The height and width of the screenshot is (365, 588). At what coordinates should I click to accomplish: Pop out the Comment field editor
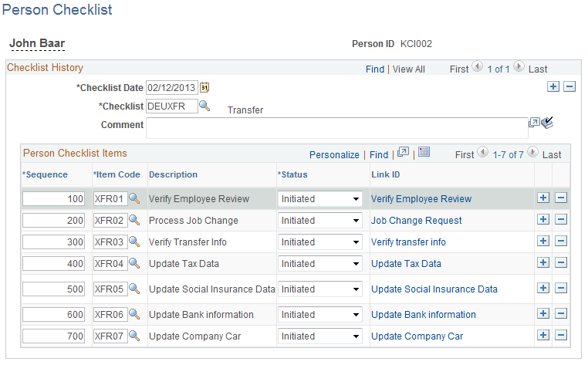534,122
